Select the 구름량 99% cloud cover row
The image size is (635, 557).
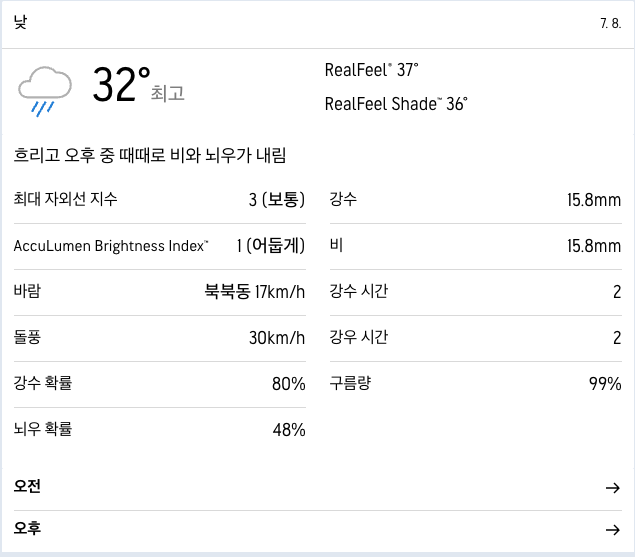point(476,384)
